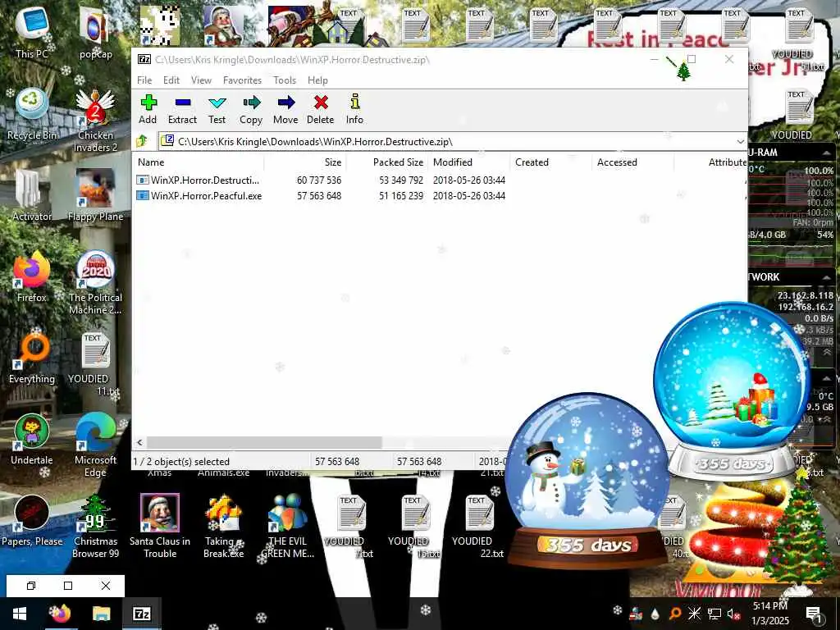Sort by Accessed column header
The height and width of the screenshot is (630, 840).
632,162
